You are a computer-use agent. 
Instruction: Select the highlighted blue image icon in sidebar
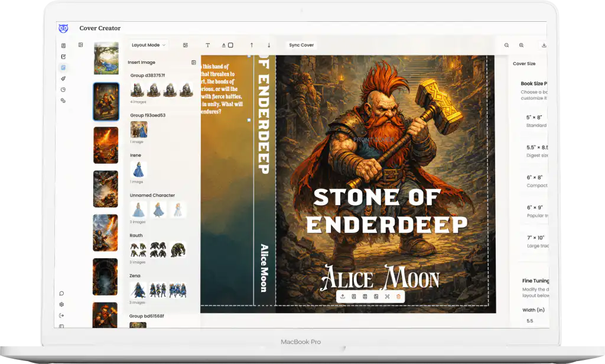click(x=63, y=67)
